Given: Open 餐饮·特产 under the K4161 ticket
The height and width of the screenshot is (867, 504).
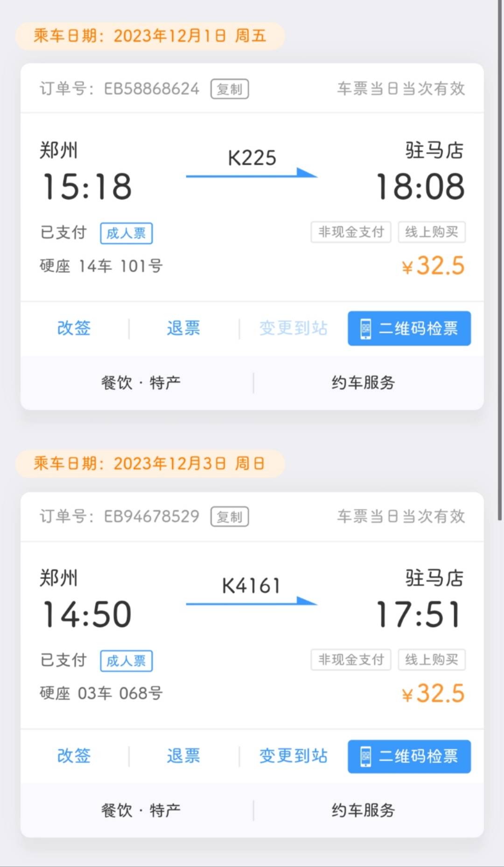Looking at the screenshot, I should (140, 811).
